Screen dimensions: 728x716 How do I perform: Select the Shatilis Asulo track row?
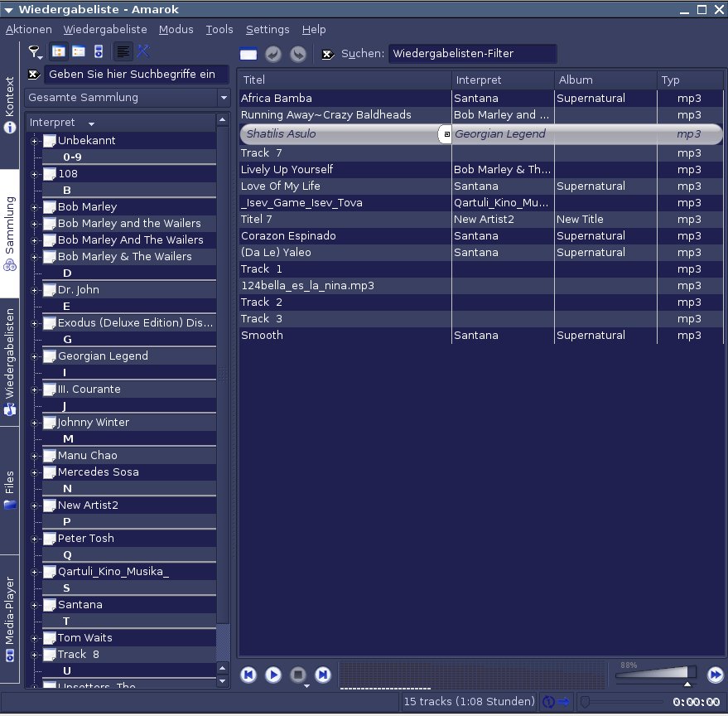(x=480, y=133)
